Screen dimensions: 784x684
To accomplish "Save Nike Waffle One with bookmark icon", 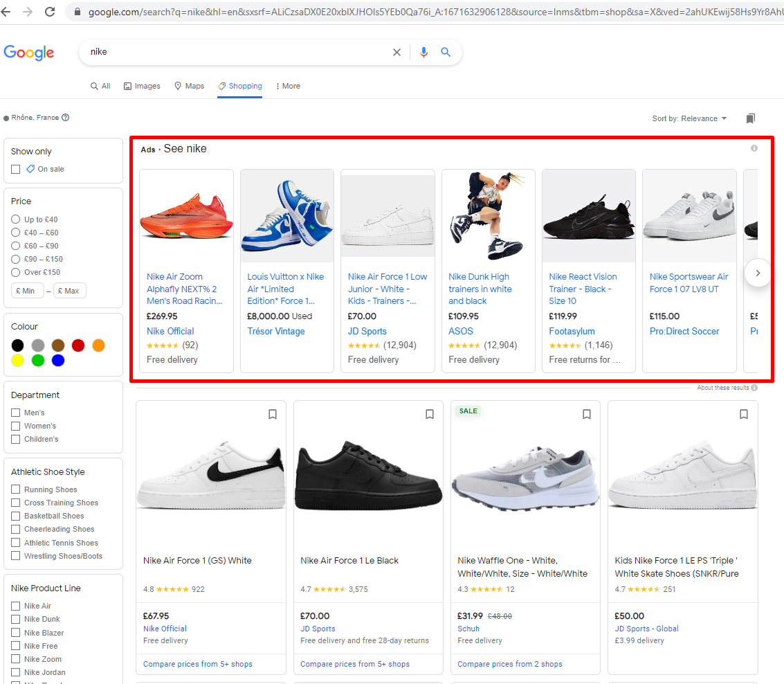I will click(x=587, y=414).
